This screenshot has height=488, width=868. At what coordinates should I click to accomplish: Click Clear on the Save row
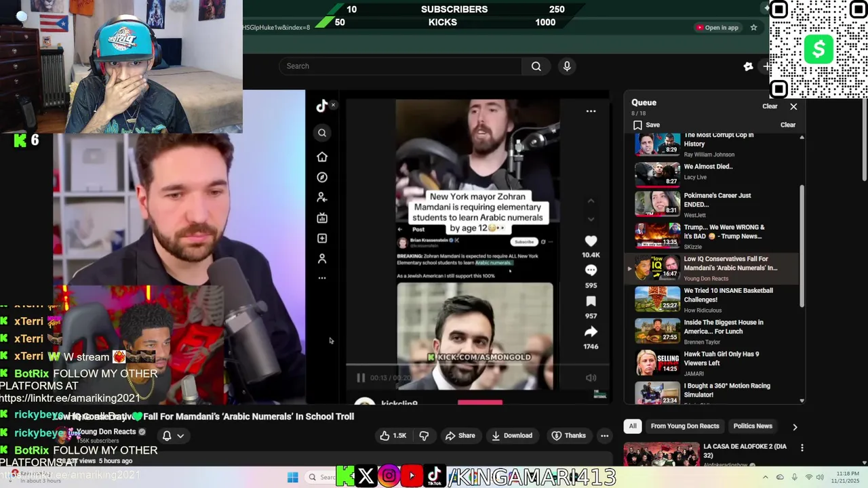(x=788, y=125)
